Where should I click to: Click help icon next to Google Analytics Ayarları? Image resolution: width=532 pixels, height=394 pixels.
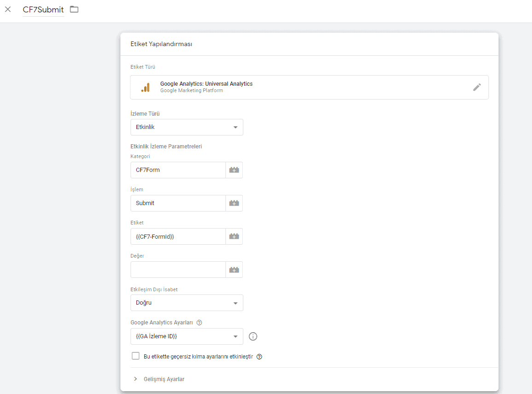tap(199, 323)
